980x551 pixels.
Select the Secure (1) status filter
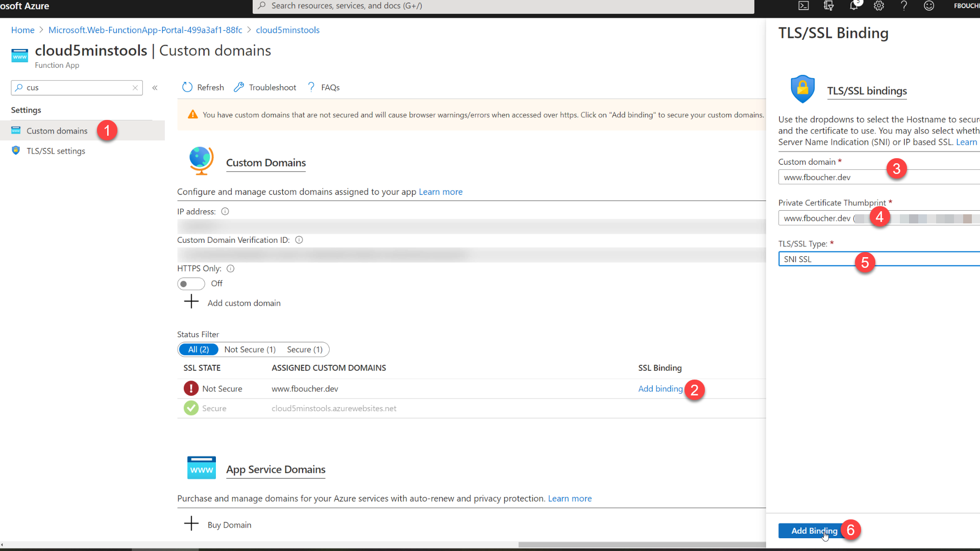tap(305, 349)
